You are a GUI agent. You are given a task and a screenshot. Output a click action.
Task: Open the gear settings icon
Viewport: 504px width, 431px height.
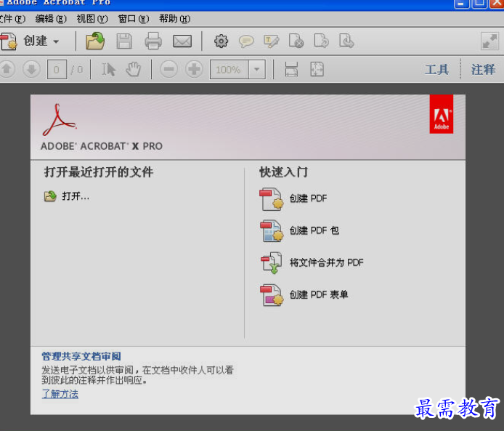[221, 41]
